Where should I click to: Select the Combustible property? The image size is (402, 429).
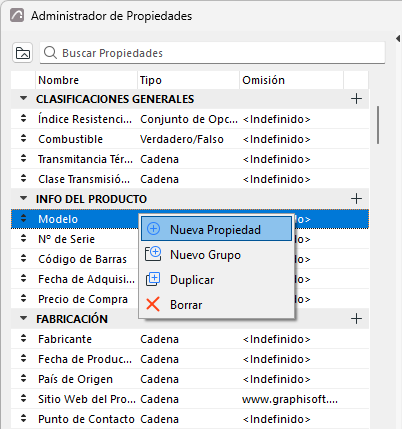tap(70, 139)
